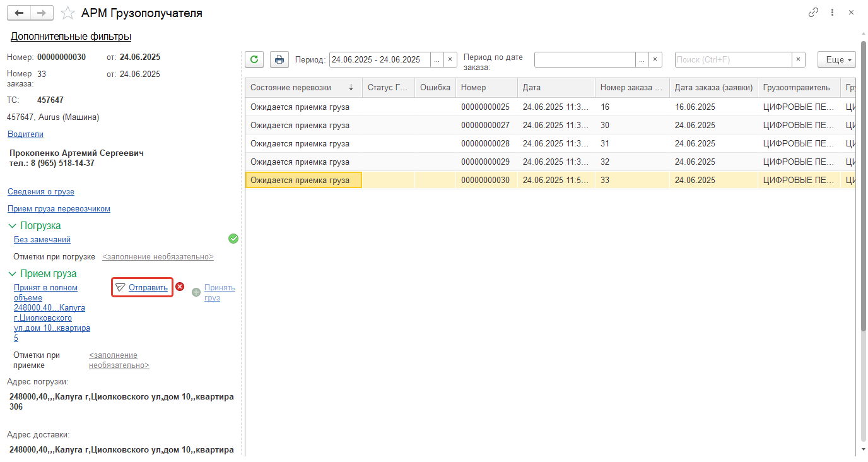This screenshot has width=868, height=462.
Task: Click заполнение необязательно next to Отметки при погрузке
Action: click(158, 257)
